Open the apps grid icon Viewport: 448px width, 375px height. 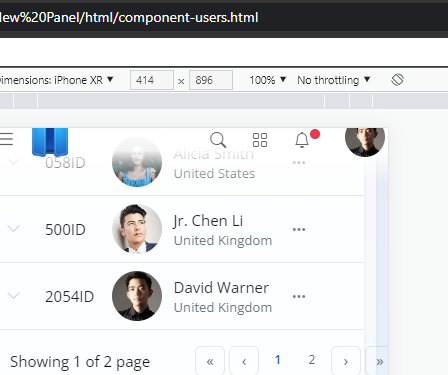tap(260, 140)
